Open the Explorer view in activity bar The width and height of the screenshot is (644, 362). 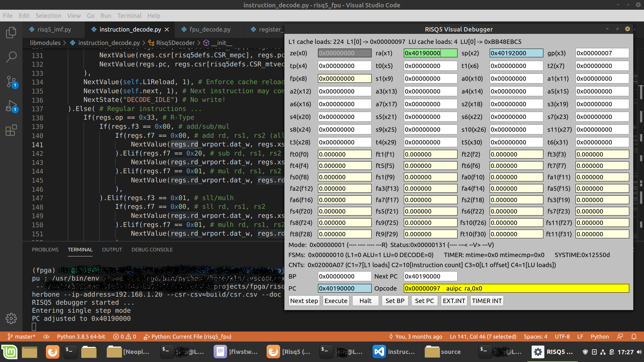[x=11, y=33]
